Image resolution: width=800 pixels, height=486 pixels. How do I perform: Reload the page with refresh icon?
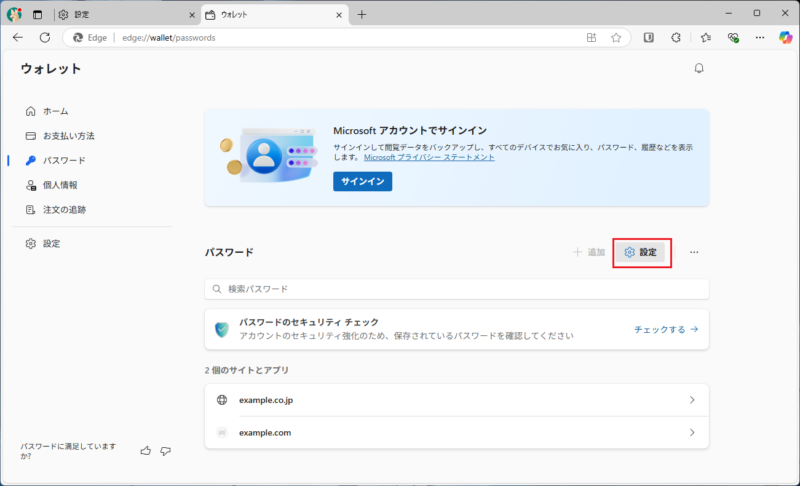45,37
